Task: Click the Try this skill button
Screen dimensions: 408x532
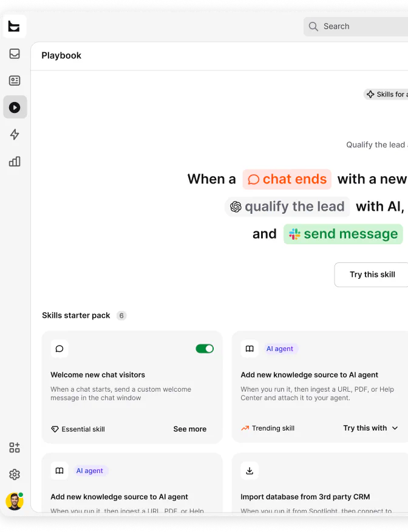Action: 372,275
